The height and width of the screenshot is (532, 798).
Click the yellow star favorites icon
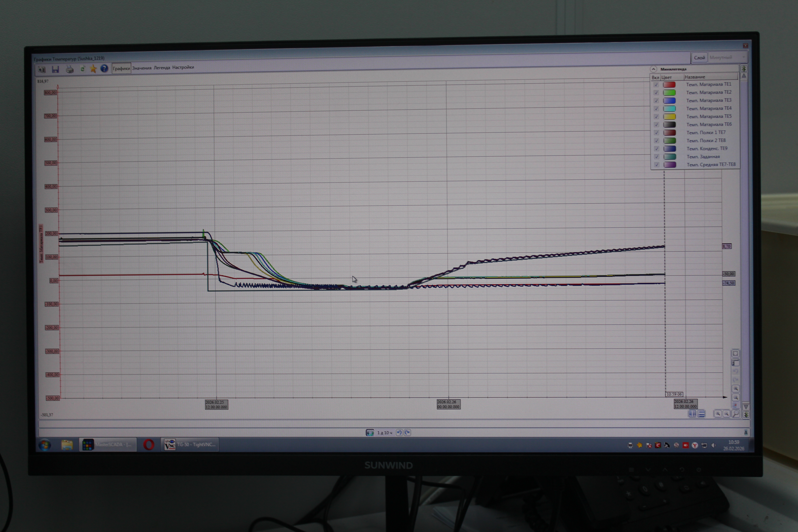[93, 69]
